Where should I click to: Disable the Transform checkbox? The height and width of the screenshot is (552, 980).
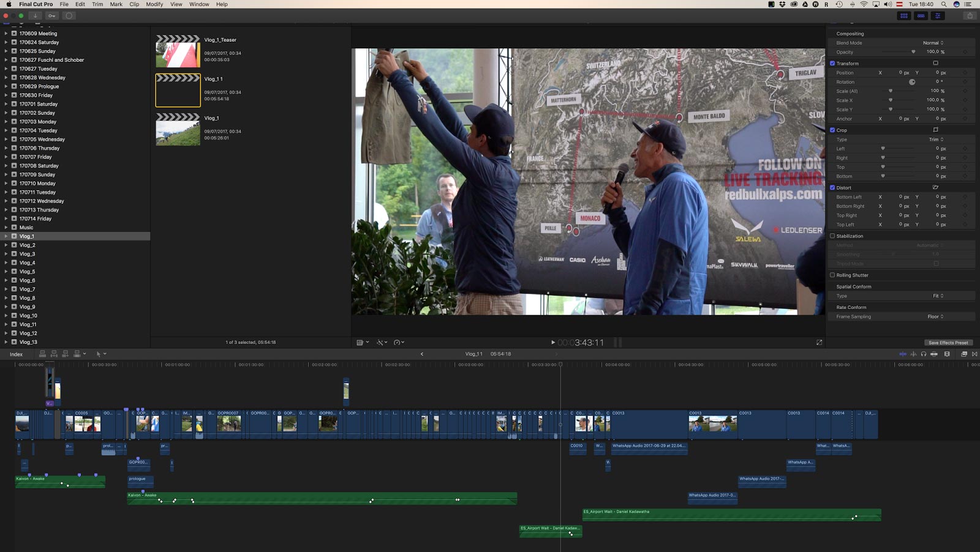832,63
